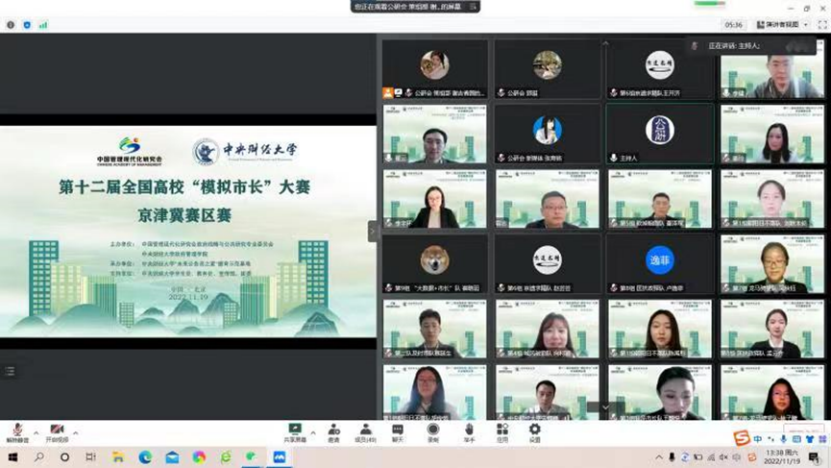This screenshot has width=831, height=468.
Task: Open the Apps icon in toolbar
Action: pos(502,430)
